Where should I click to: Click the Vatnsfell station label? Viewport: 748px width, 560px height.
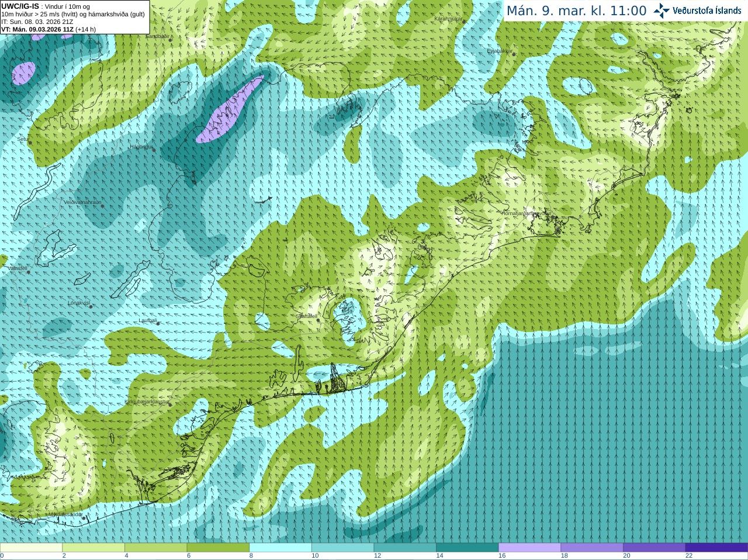(18, 268)
